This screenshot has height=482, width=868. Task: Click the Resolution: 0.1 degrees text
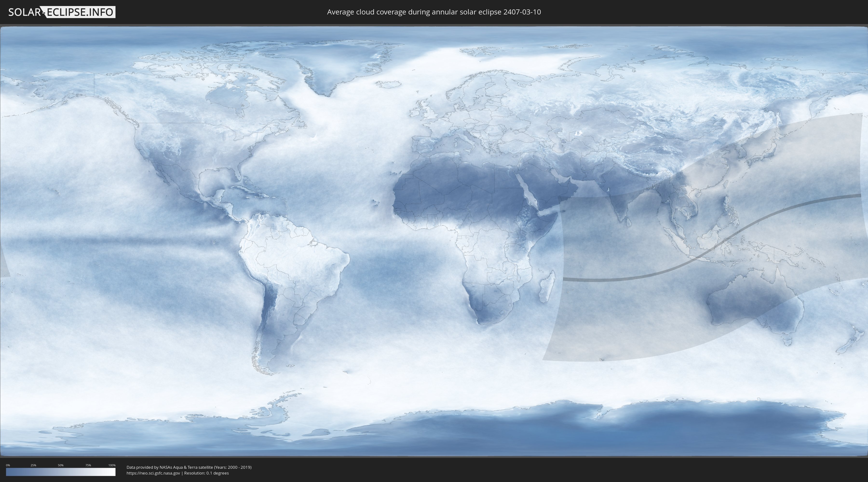[206, 473]
